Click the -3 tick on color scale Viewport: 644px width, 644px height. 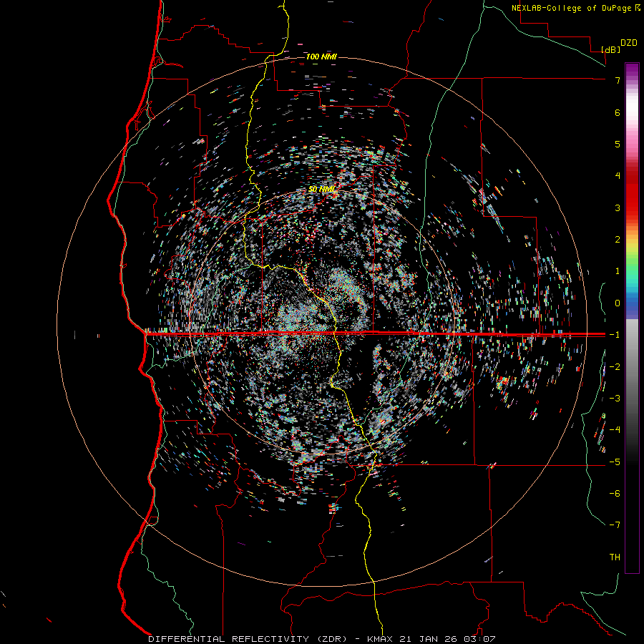tap(615, 399)
